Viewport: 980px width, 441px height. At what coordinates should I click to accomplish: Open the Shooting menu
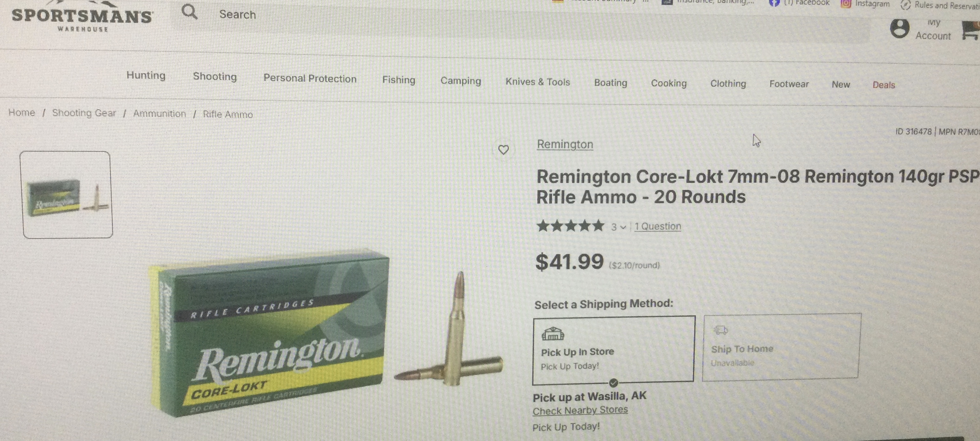click(215, 77)
